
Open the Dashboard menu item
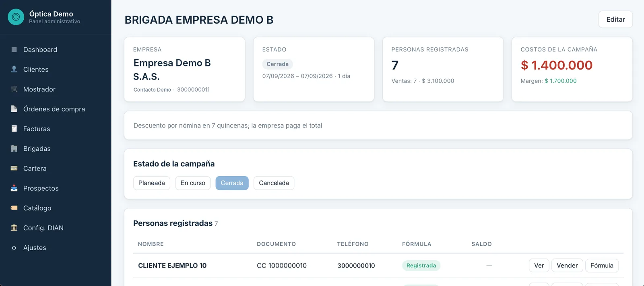[x=56, y=49]
